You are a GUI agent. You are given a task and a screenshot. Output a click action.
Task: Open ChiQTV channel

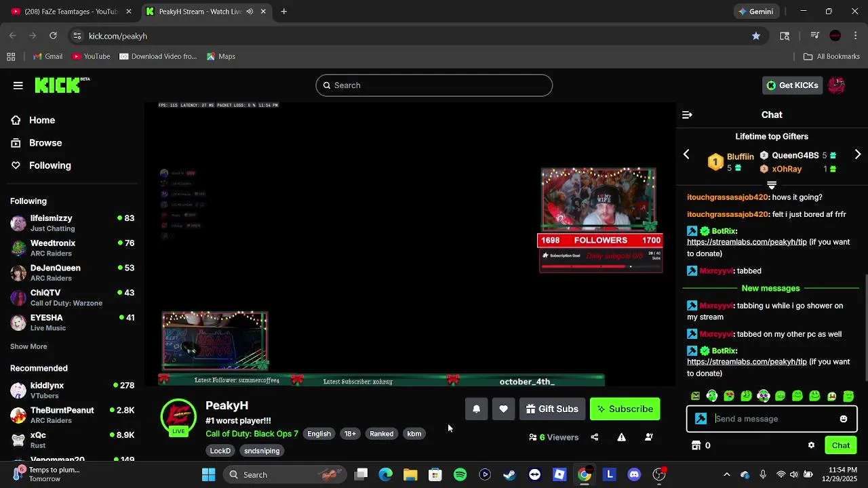coord(72,298)
